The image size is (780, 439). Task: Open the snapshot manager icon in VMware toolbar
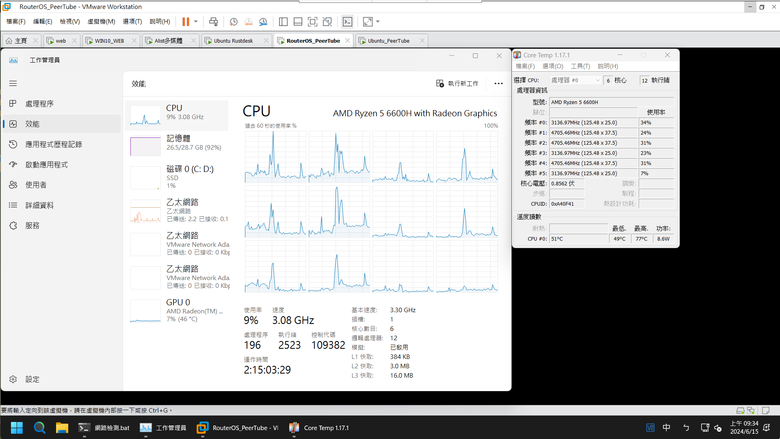click(263, 21)
